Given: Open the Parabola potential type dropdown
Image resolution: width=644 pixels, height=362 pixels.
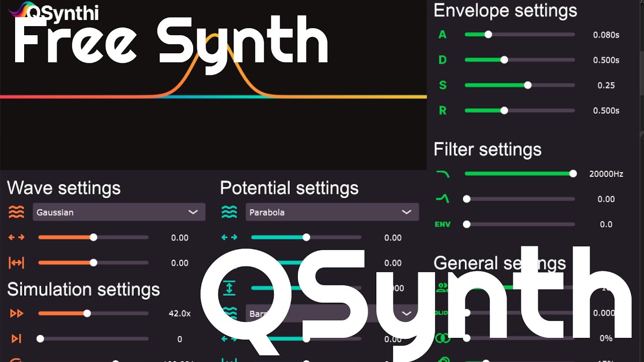Looking at the screenshot, I should [332, 212].
